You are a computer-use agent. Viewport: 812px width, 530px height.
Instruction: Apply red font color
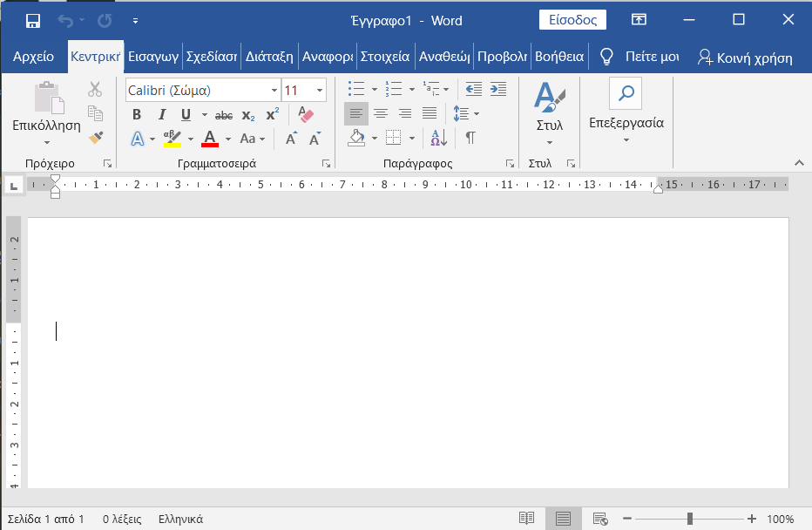tap(210, 139)
